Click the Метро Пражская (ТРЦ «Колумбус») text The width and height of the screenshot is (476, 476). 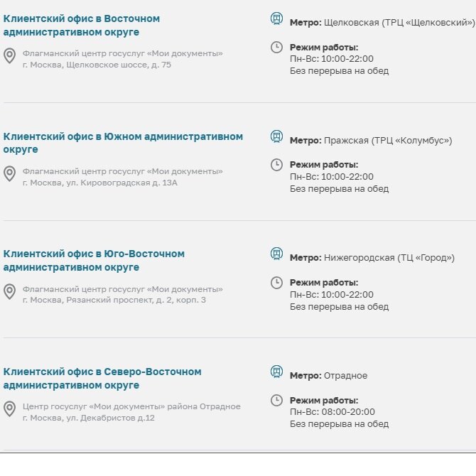(371, 141)
